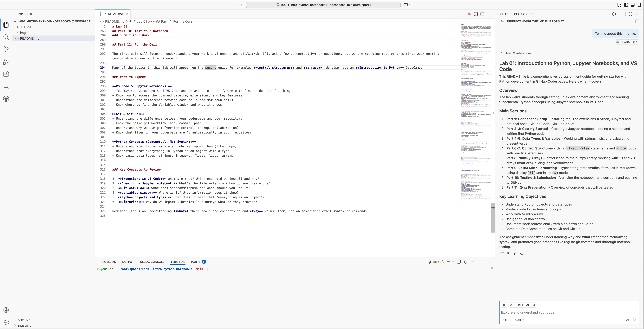
Task: Kill the bash terminal with the trash icon
Action: point(465,262)
